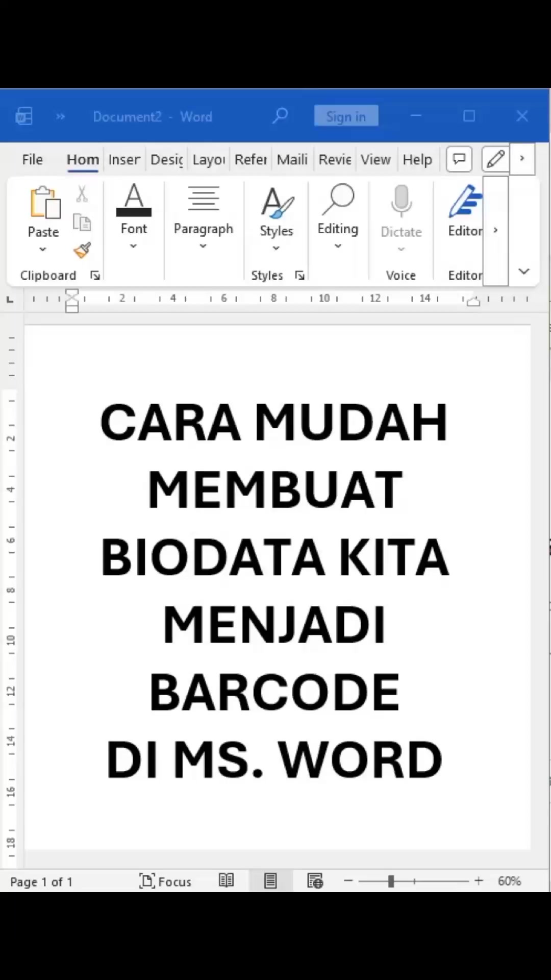Open the Comments speech bubble button
The height and width of the screenshot is (980, 551).
tap(459, 159)
